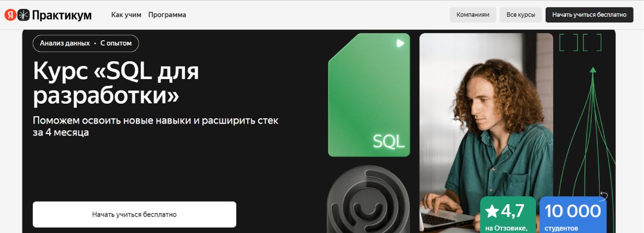The height and width of the screenshot is (233, 644).
Task: Click the curved arrow above the 10 000 badge
Action: [604, 196]
